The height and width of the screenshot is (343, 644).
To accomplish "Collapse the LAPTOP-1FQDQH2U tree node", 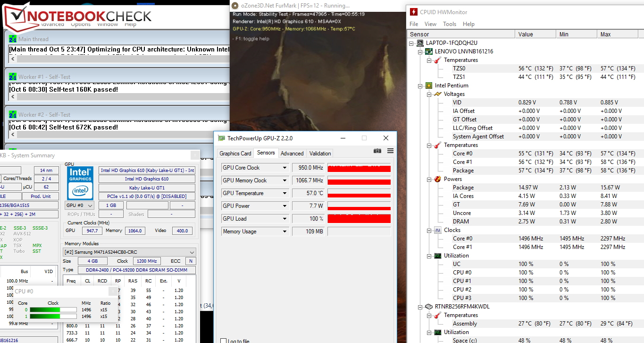I will tap(411, 43).
